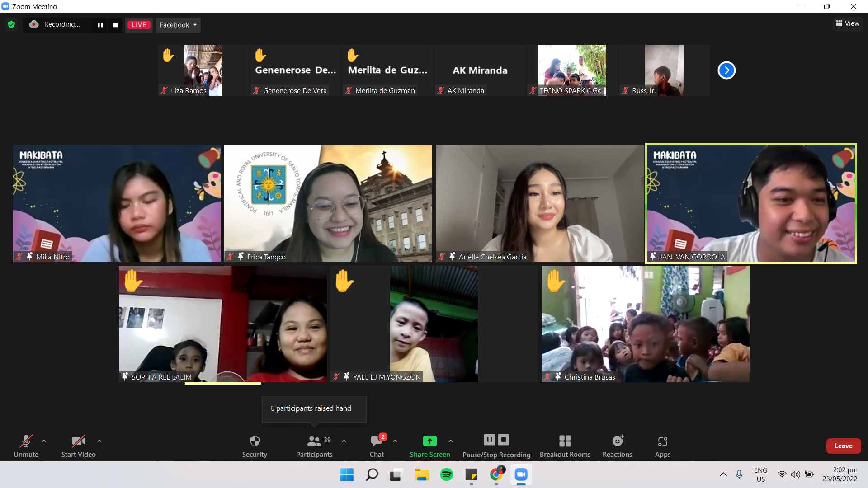Select JAN IVAN GORDOLA active speaker video

point(751,203)
